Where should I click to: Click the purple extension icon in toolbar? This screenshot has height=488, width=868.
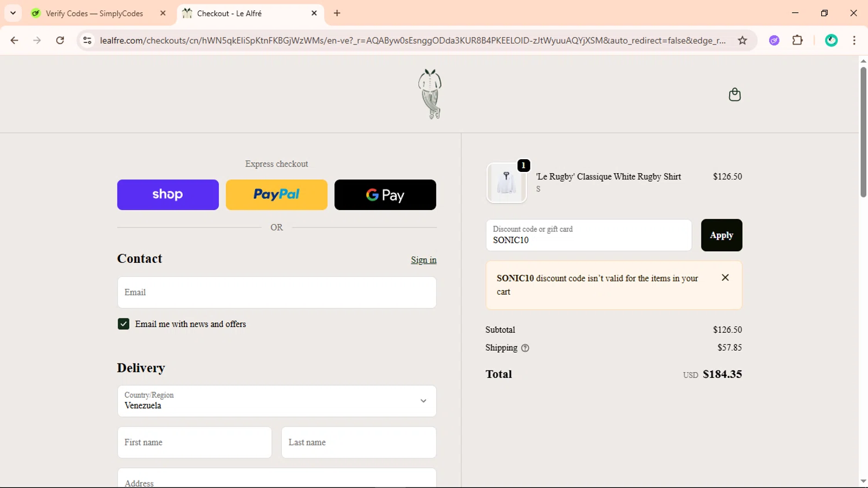pos(774,41)
